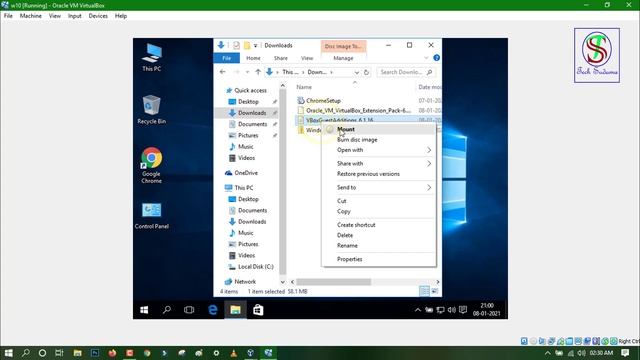Expand the ribbon chevron
This screenshot has height=360, width=640.
[426, 58]
